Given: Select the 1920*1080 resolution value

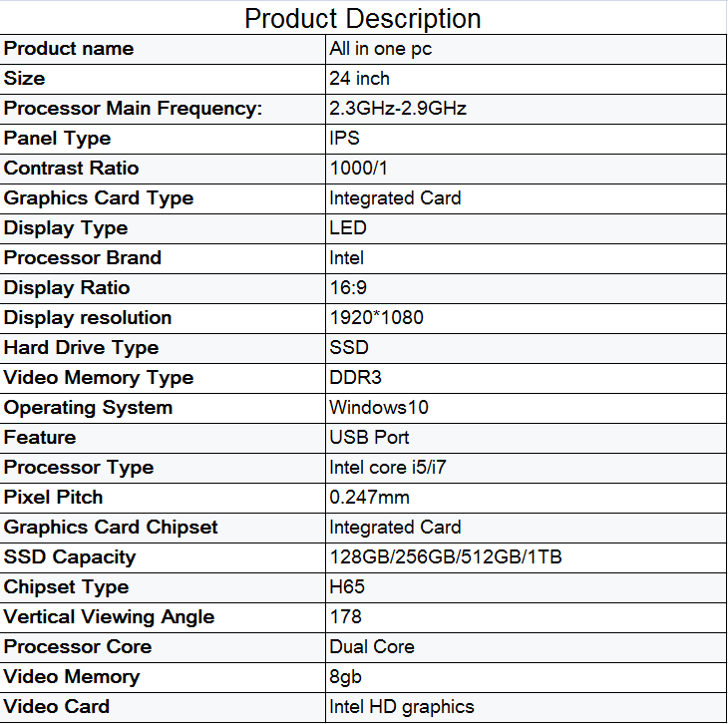Looking at the screenshot, I should click(377, 318).
